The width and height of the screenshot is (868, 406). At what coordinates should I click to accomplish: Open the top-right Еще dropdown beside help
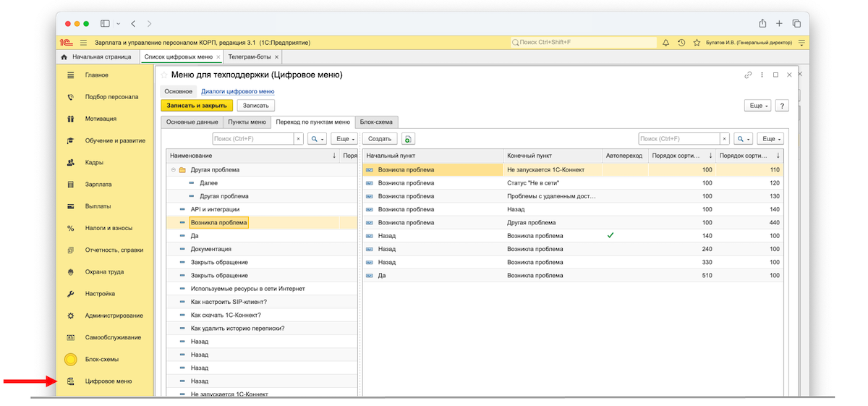click(x=758, y=106)
